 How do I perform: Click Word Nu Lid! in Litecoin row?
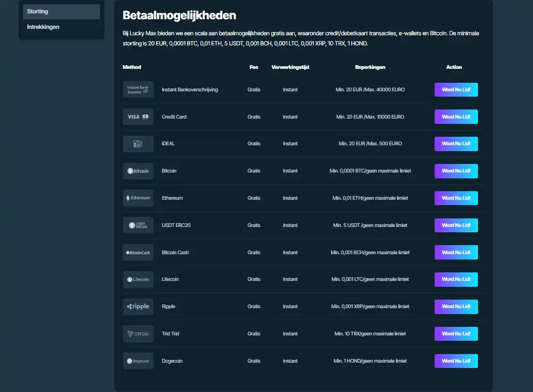[456, 279]
